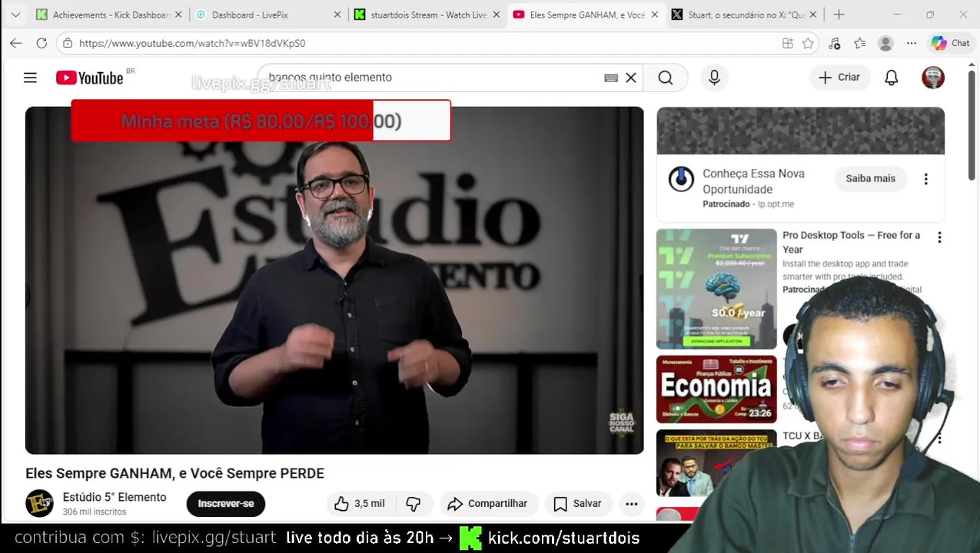Open the YouTube hamburger guide menu
The height and width of the screenshot is (553, 980).
point(30,78)
